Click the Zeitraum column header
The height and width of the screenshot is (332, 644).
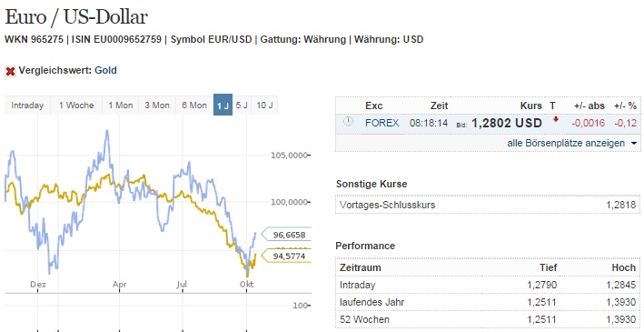(x=361, y=267)
